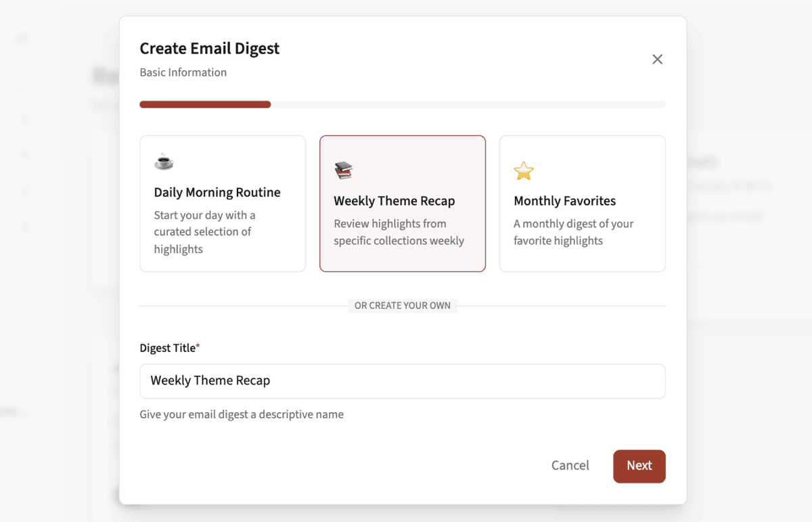812x522 pixels.
Task: Pick the Monthly Favorites template card
Action: click(583, 204)
